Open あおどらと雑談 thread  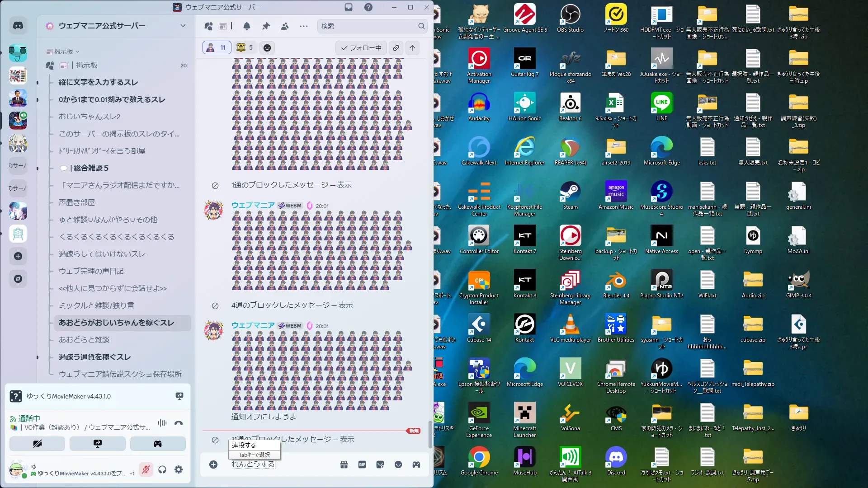coord(84,340)
